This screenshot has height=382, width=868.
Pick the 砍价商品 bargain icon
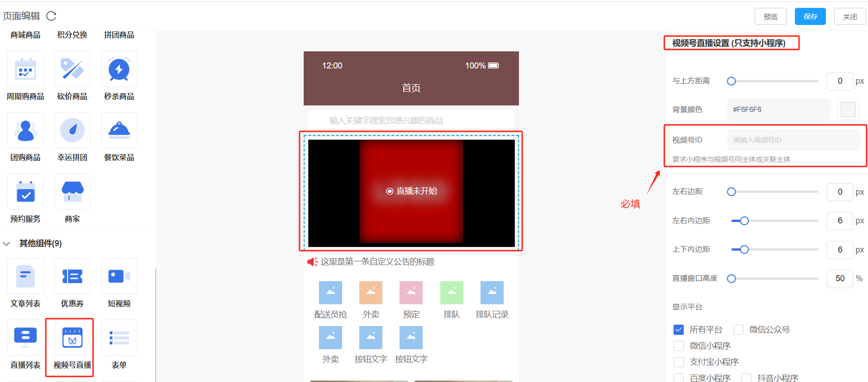tap(72, 70)
